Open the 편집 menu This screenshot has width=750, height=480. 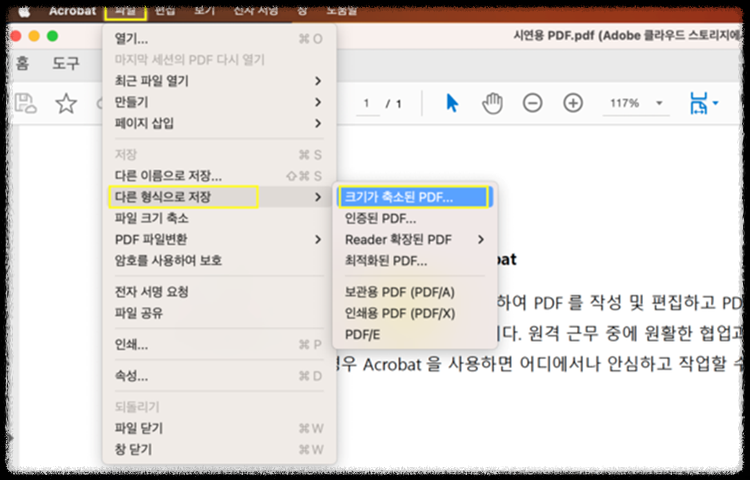(x=165, y=11)
